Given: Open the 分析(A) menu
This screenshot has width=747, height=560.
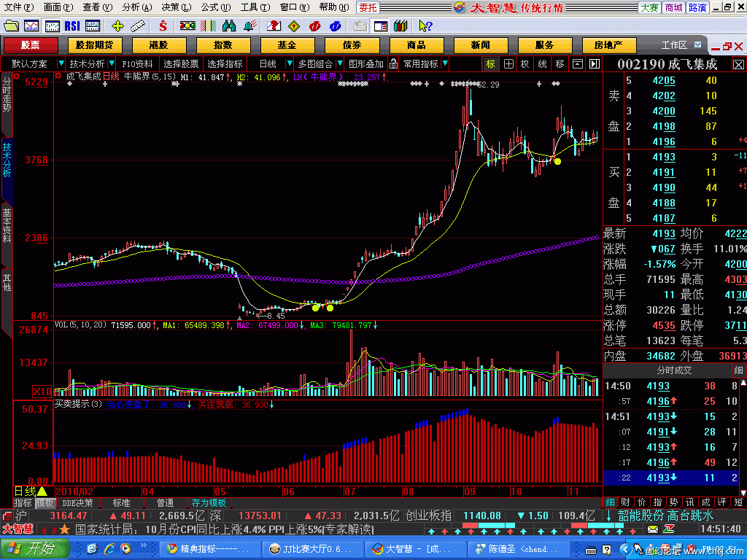Looking at the screenshot, I should [x=136, y=7].
